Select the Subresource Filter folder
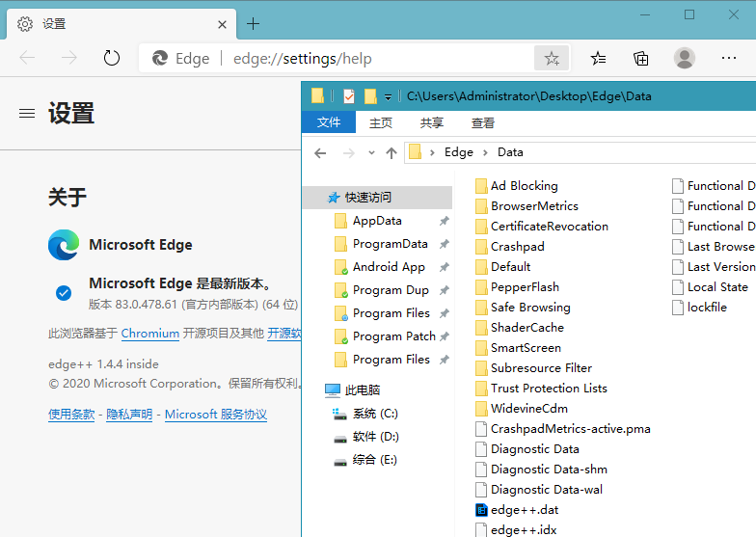 533,368
